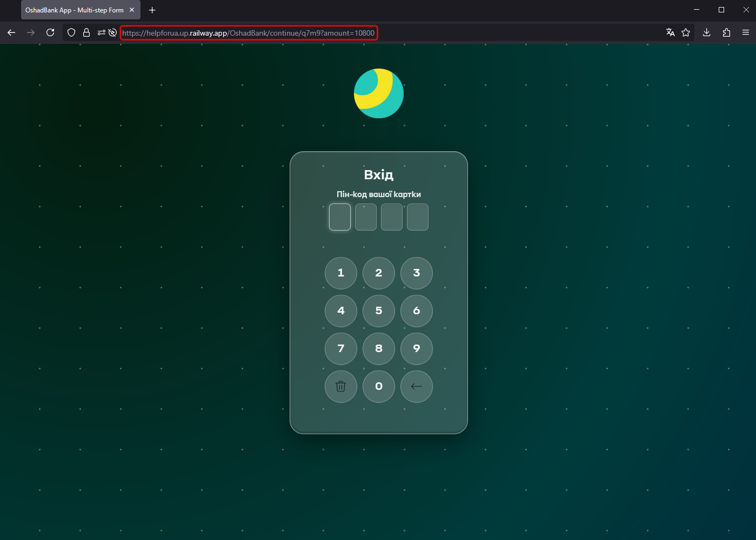
Task: Tap keypad digit 0
Action: [379, 387]
